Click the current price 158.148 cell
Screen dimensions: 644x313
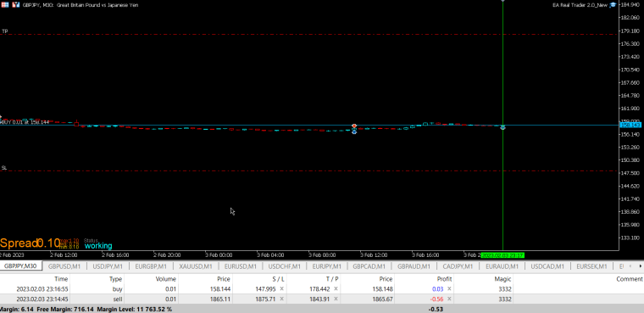(x=383, y=289)
